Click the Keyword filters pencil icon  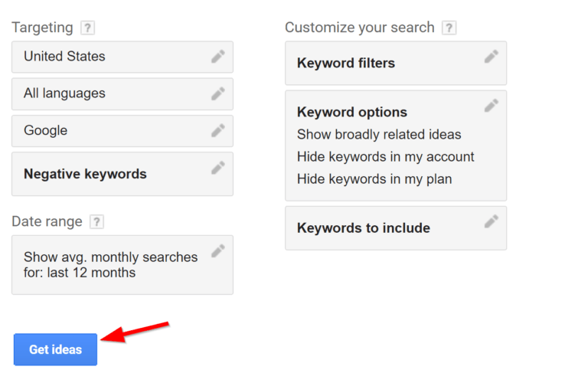tap(492, 56)
